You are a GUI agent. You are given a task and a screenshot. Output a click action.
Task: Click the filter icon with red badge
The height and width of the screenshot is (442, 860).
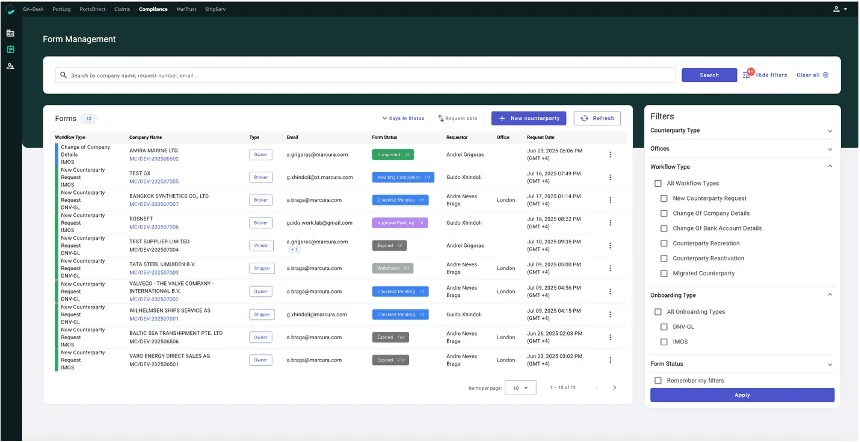coord(748,75)
